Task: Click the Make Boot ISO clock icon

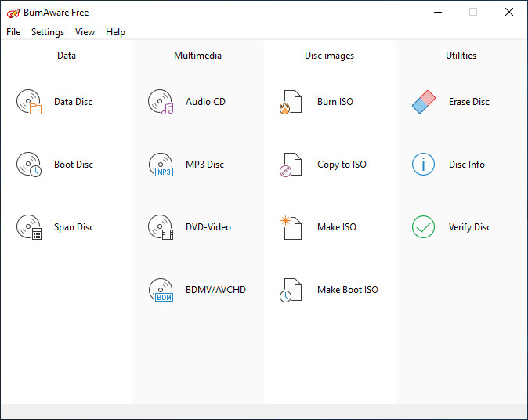Action: coord(291,290)
